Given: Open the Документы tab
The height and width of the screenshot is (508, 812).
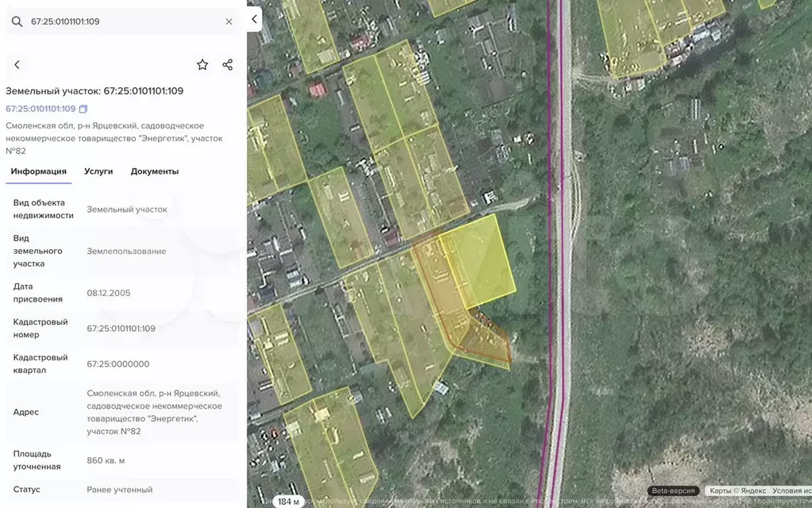Looking at the screenshot, I should click(155, 171).
